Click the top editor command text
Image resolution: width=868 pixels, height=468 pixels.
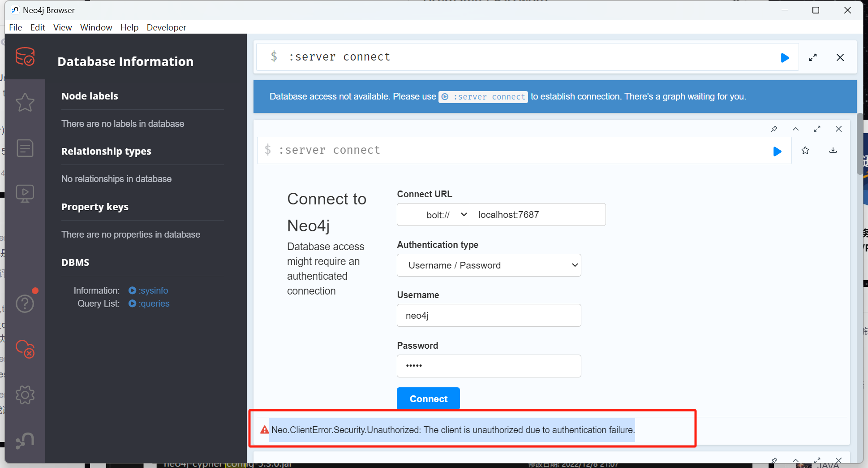[x=339, y=57]
